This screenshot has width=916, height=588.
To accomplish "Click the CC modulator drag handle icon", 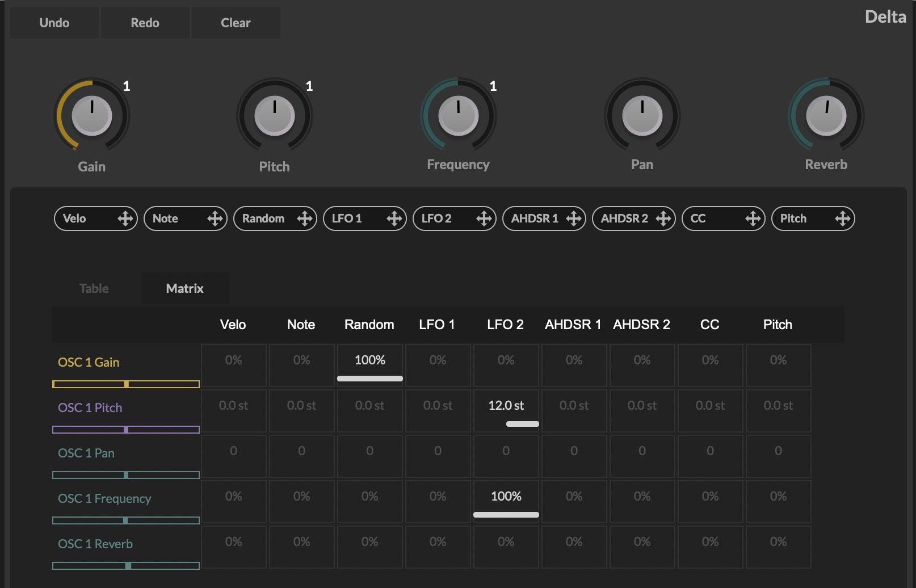I will click(x=753, y=219).
